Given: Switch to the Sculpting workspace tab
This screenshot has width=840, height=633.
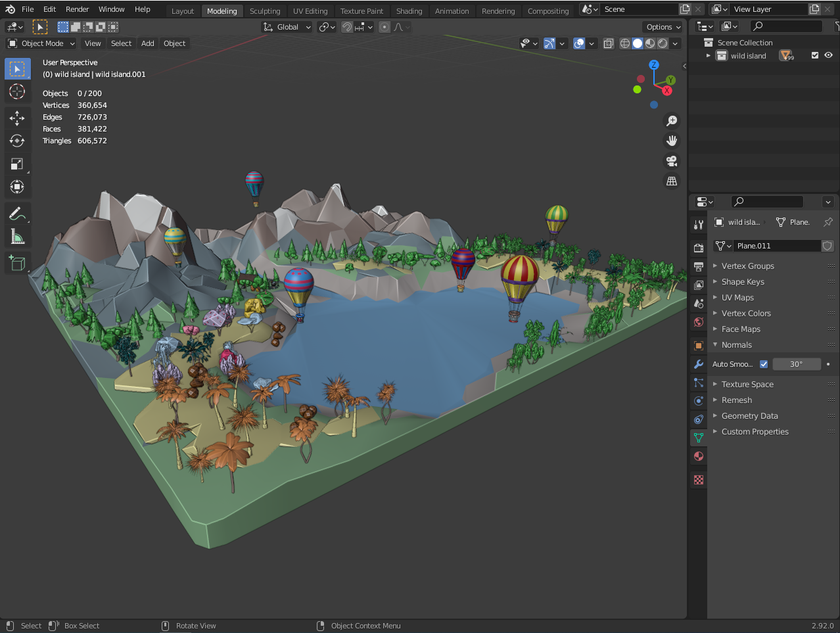Looking at the screenshot, I should 265,11.
